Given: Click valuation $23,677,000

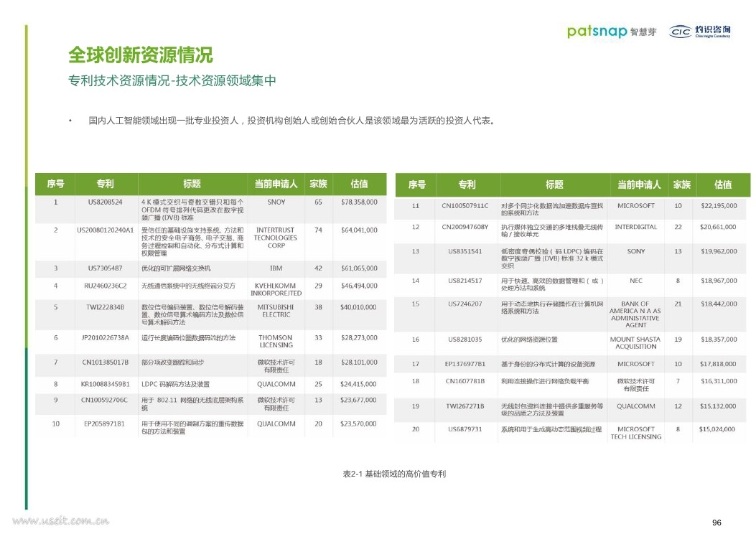Looking at the screenshot, I should point(358,400).
